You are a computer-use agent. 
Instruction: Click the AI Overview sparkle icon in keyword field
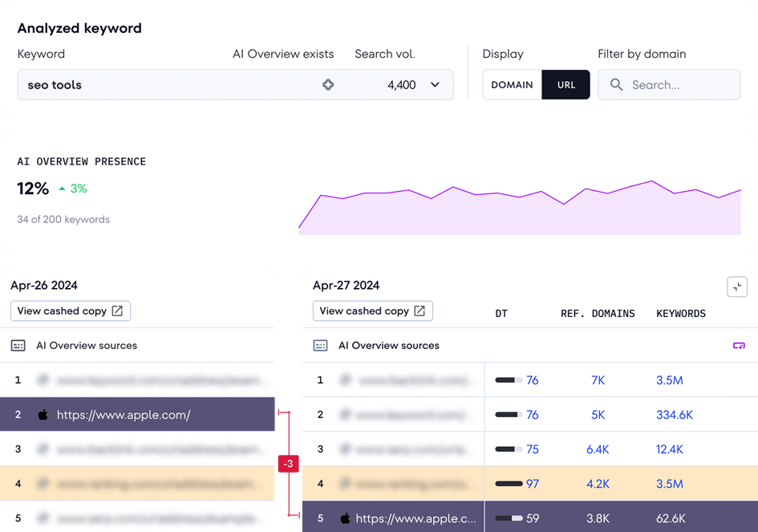(328, 85)
